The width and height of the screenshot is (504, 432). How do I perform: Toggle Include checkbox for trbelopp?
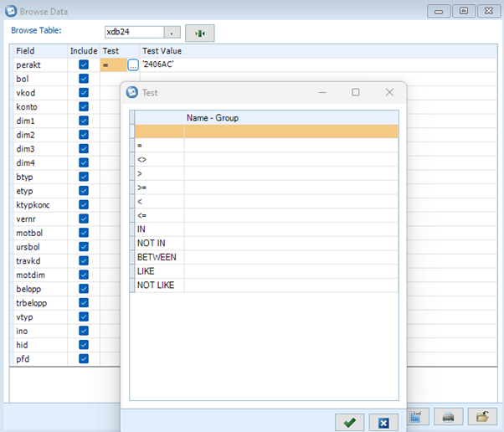click(84, 303)
